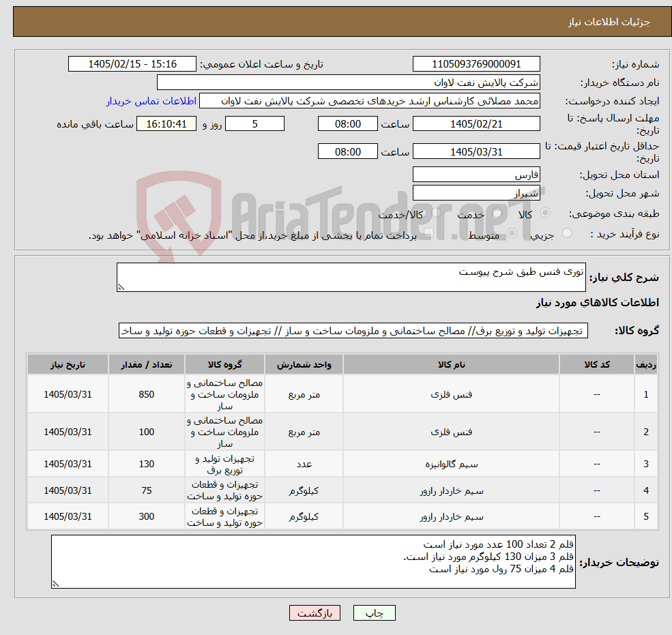Click quantity 850 in the table

[x=147, y=394]
